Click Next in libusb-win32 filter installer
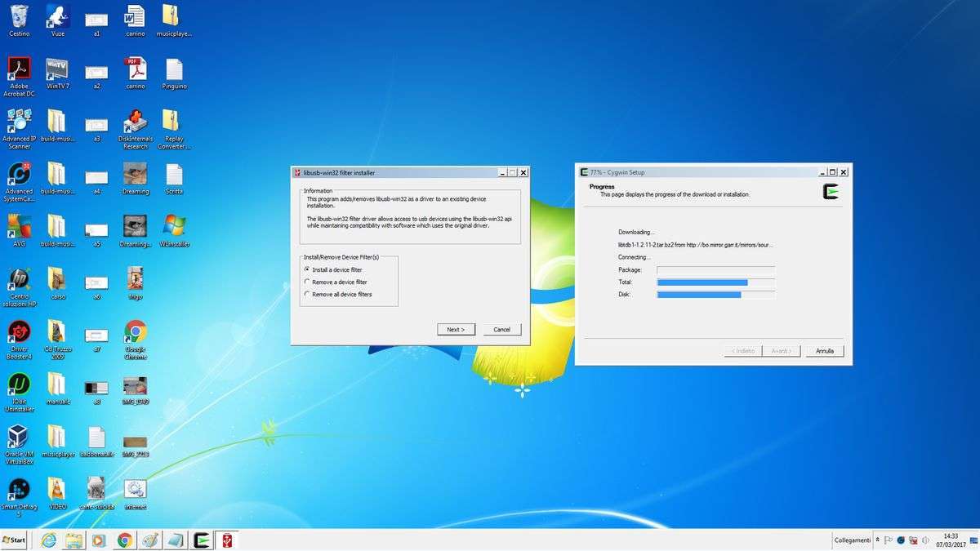This screenshot has width=980, height=551. [456, 329]
